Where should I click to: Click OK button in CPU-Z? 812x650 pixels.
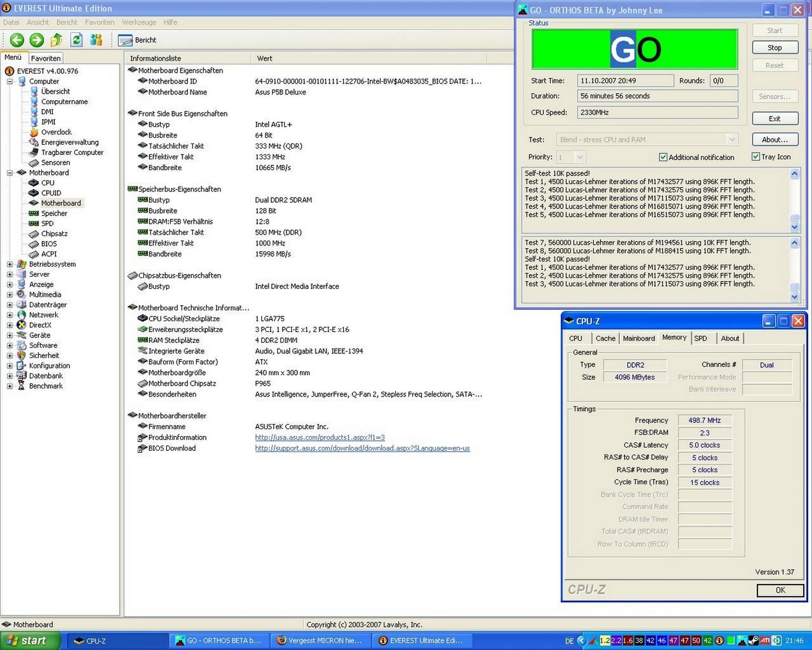(x=780, y=590)
